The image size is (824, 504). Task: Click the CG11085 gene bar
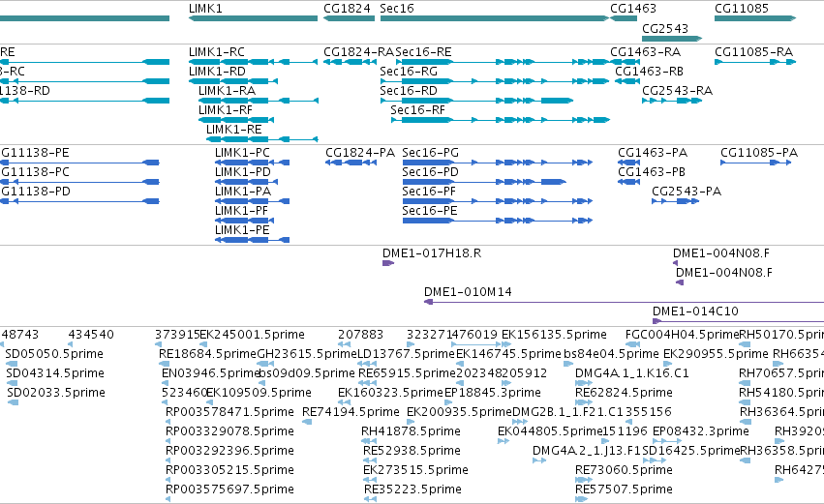755,18
